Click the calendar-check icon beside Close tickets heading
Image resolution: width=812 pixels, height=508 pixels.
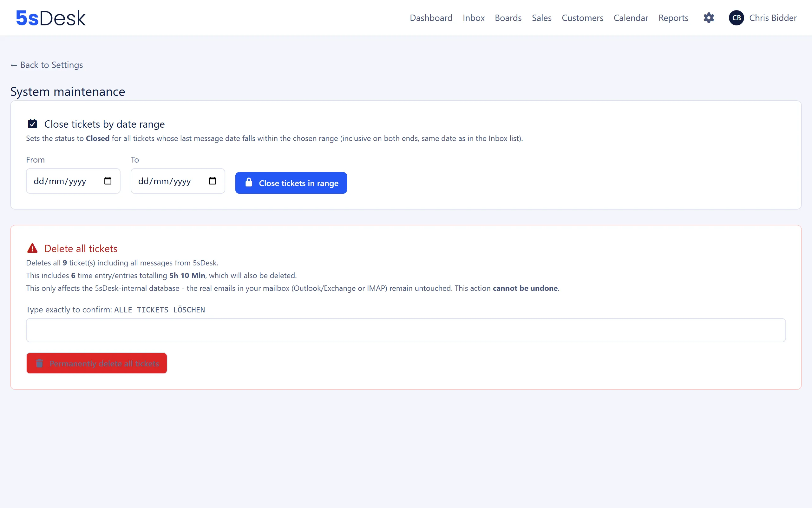tap(32, 124)
